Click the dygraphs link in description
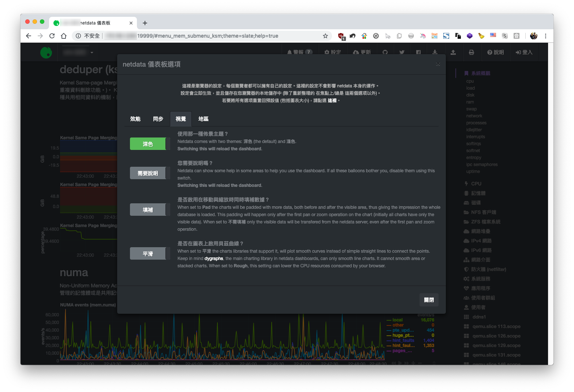The height and width of the screenshot is (392, 574). point(214,259)
